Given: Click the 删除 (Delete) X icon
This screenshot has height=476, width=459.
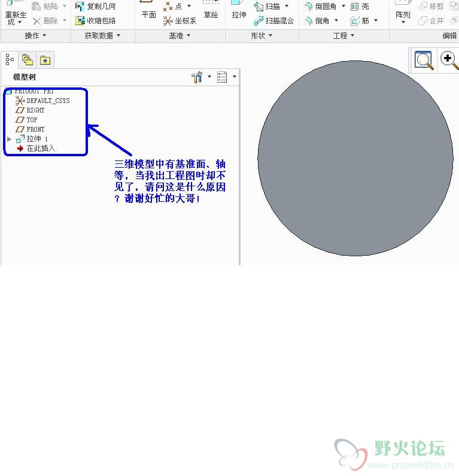Looking at the screenshot, I should point(37,21).
